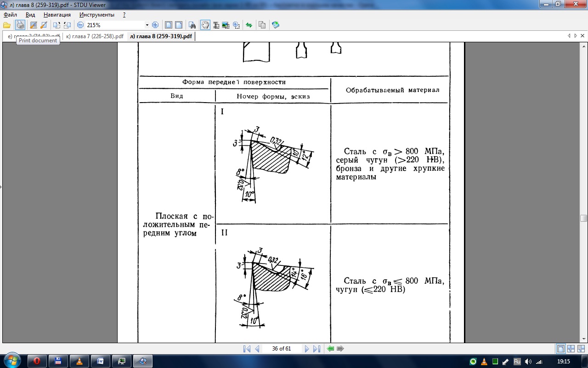This screenshot has width=588, height=368.
Task: Navigate back with green left arrow
Action: (330, 349)
